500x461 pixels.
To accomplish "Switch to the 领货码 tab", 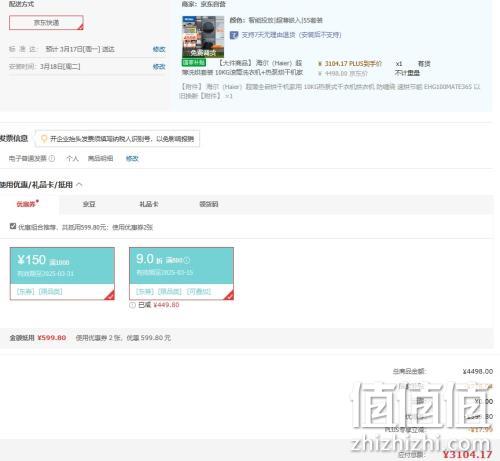I will [x=209, y=204].
